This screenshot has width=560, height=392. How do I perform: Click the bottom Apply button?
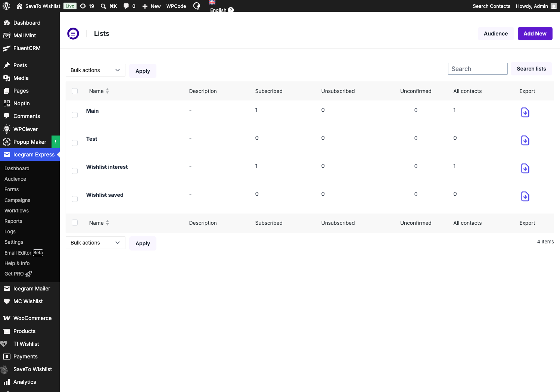point(143,243)
